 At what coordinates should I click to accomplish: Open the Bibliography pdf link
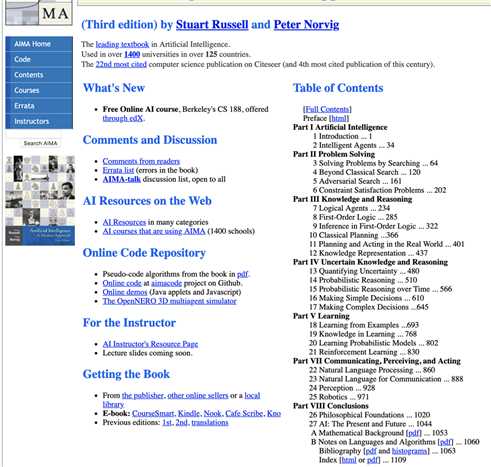coord(371,451)
